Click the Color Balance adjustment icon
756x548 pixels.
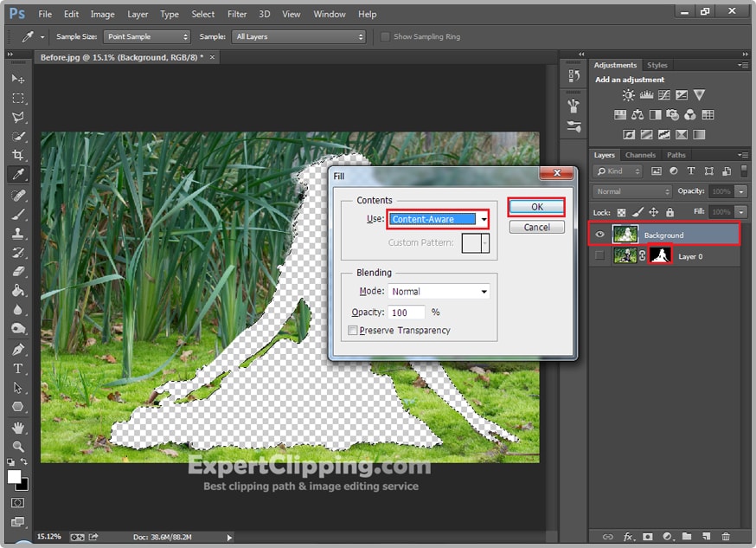(x=637, y=114)
